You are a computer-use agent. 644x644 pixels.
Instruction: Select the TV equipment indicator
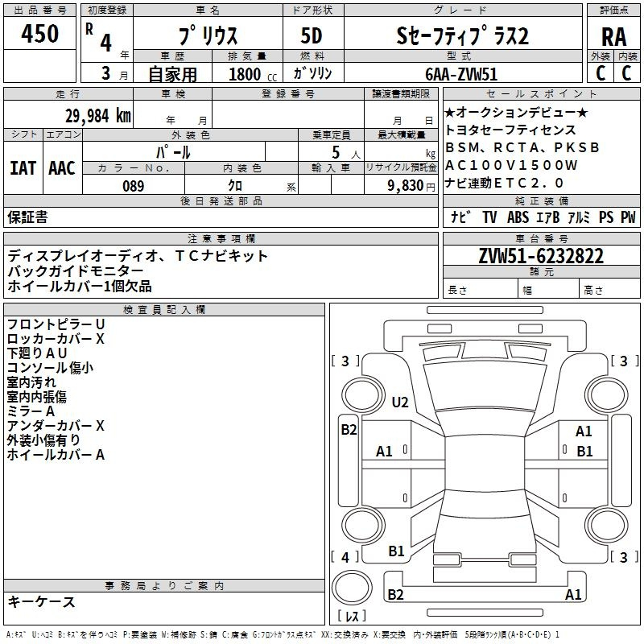(489, 217)
